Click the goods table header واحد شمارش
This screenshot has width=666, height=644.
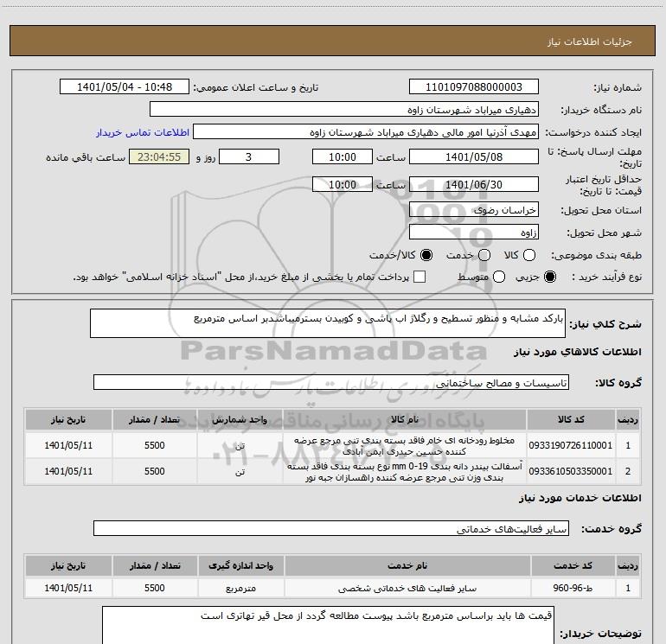[x=240, y=420]
